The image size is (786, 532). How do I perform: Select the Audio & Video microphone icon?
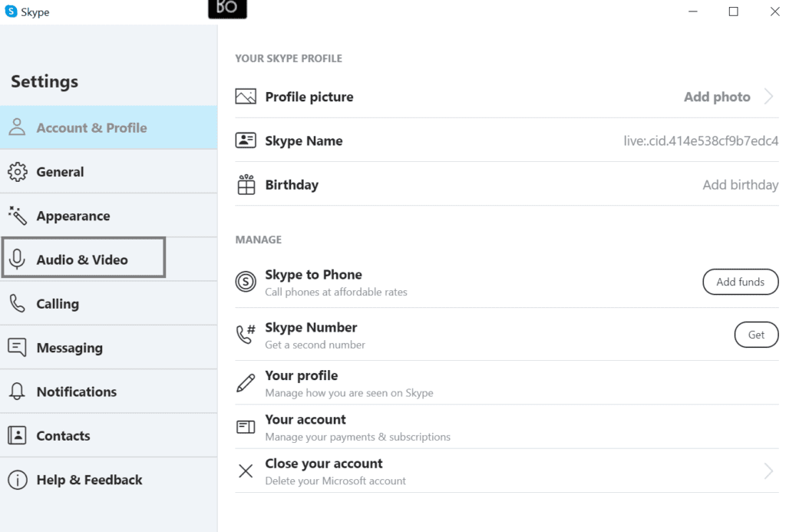(x=17, y=259)
